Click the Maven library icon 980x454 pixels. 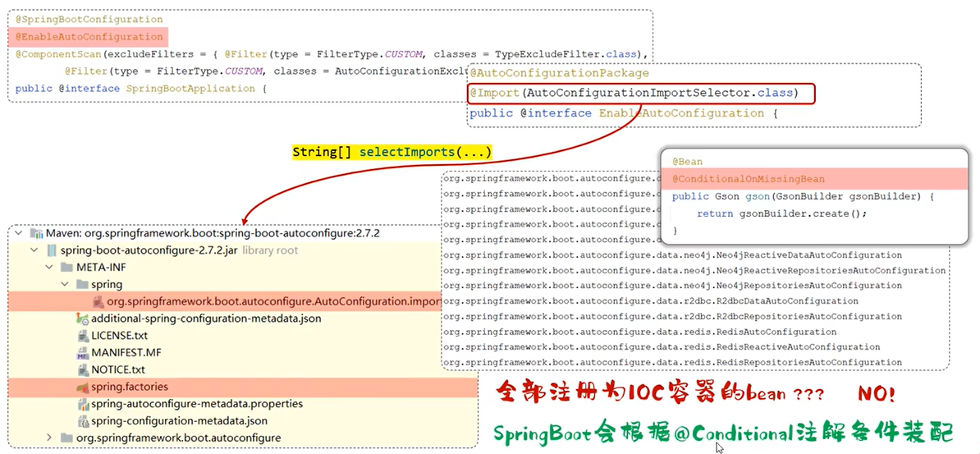coord(36,233)
